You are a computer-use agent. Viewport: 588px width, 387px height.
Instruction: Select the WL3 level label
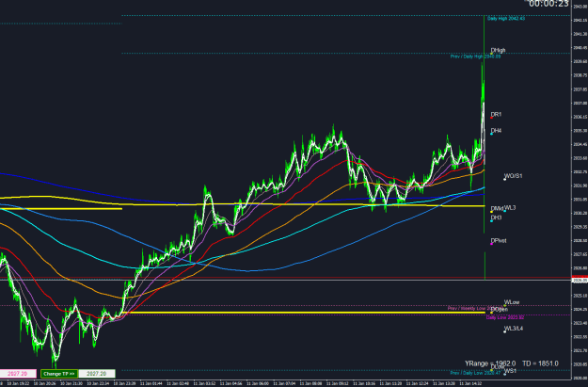pyautogui.click(x=510, y=208)
